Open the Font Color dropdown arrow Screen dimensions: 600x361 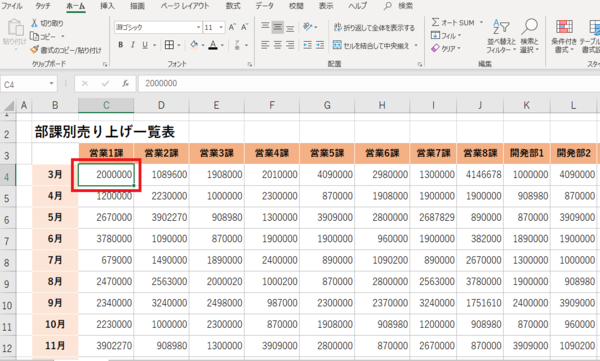pos(222,46)
